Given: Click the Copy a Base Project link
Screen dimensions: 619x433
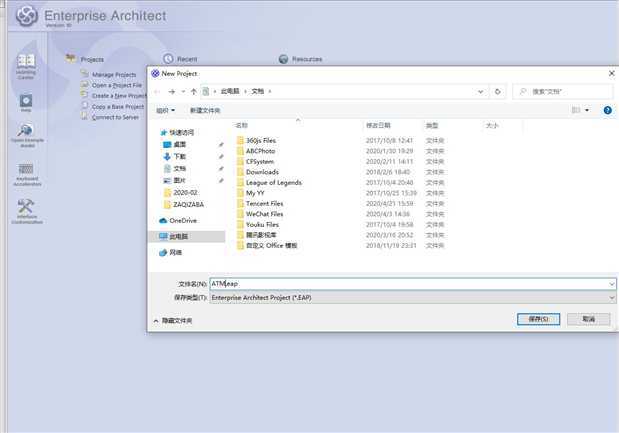Looking at the screenshot, I should (118, 107).
